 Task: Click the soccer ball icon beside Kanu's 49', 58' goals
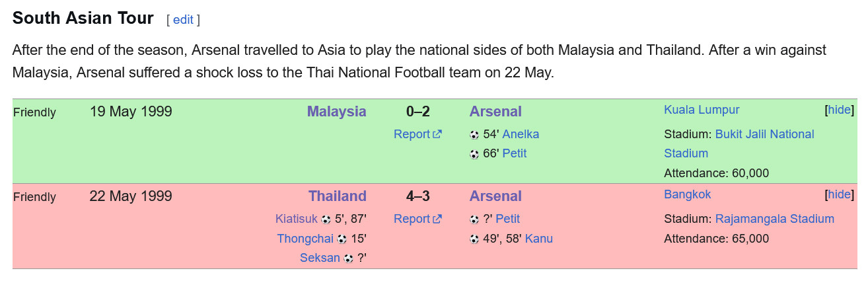pyautogui.click(x=474, y=239)
